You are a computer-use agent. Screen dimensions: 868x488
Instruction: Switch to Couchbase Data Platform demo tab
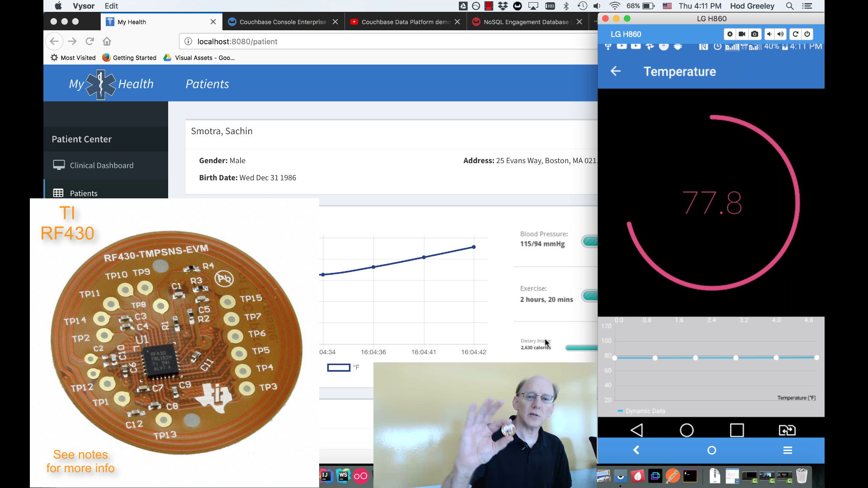[x=406, y=22]
